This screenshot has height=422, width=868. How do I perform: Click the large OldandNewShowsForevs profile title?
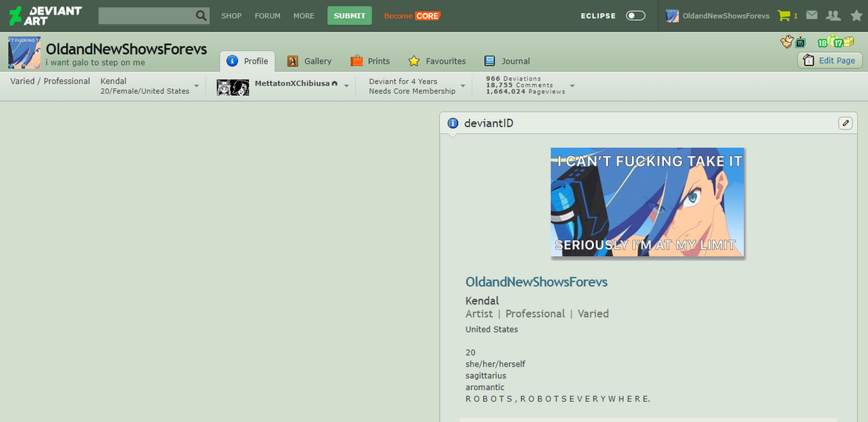pyautogui.click(x=126, y=49)
